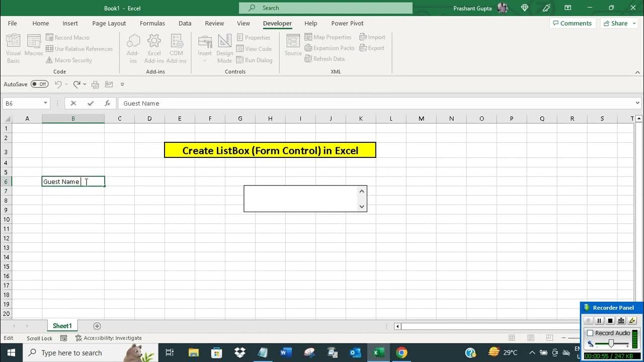Open the Undo history dropdown arrow
The height and width of the screenshot is (362, 644).
[66, 84]
